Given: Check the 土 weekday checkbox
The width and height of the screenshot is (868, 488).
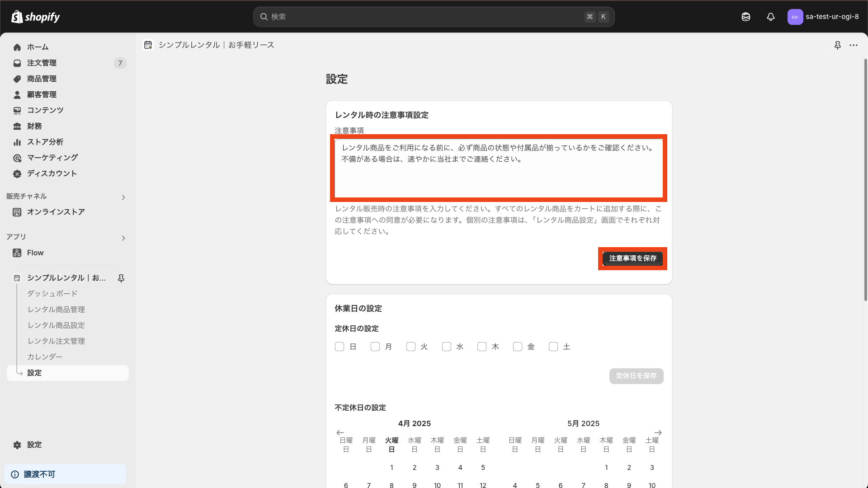Looking at the screenshot, I should [553, 347].
